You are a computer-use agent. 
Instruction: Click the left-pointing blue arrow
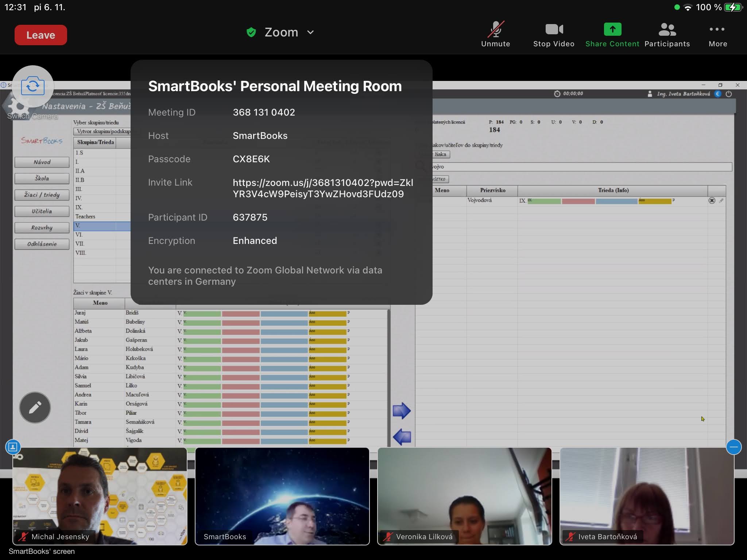click(402, 436)
